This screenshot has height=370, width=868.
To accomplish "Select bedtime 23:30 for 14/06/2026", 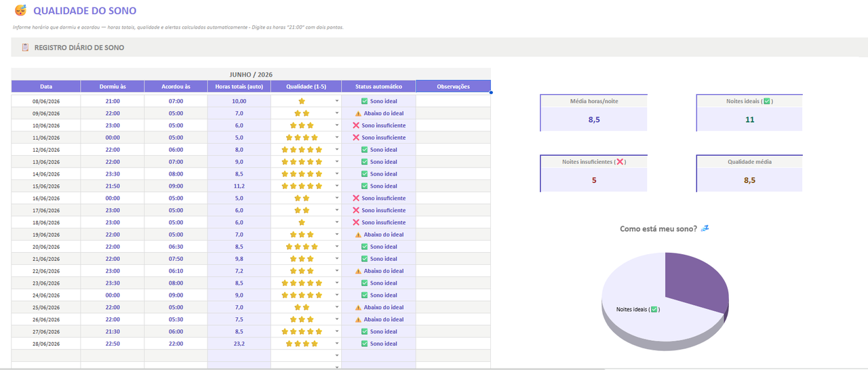I will click(x=113, y=174).
